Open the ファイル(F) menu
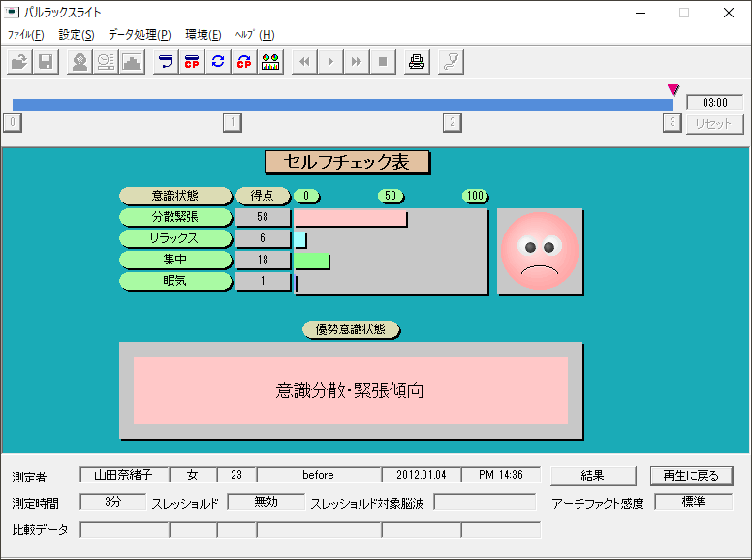Image resolution: width=752 pixels, height=560 pixels. [25, 35]
